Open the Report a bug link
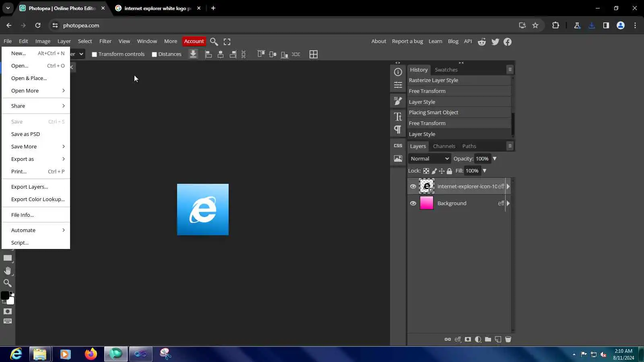Screen dimensions: 644x362 (407, 41)
